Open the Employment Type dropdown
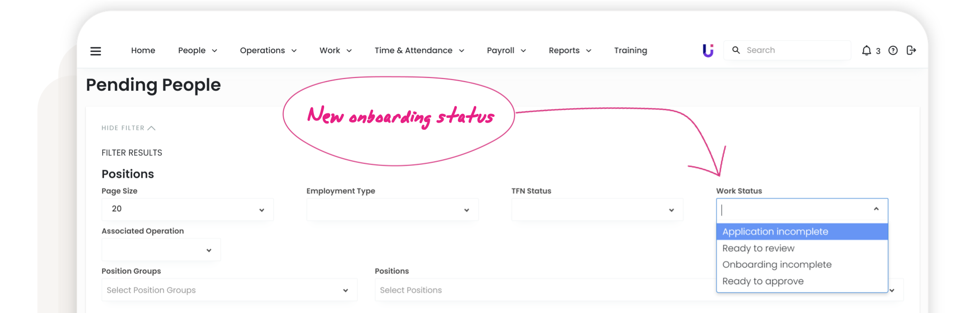The image size is (980, 313). [392, 210]
